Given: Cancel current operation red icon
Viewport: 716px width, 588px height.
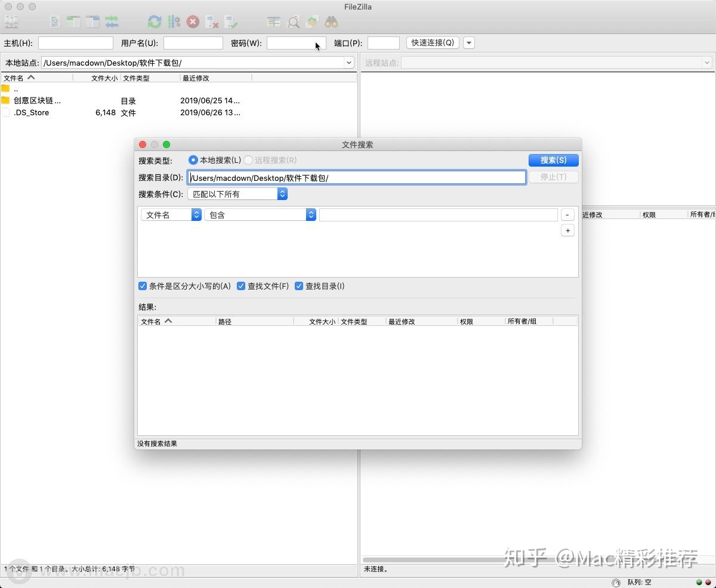Looking at the screenshot, I should point(193,22).
